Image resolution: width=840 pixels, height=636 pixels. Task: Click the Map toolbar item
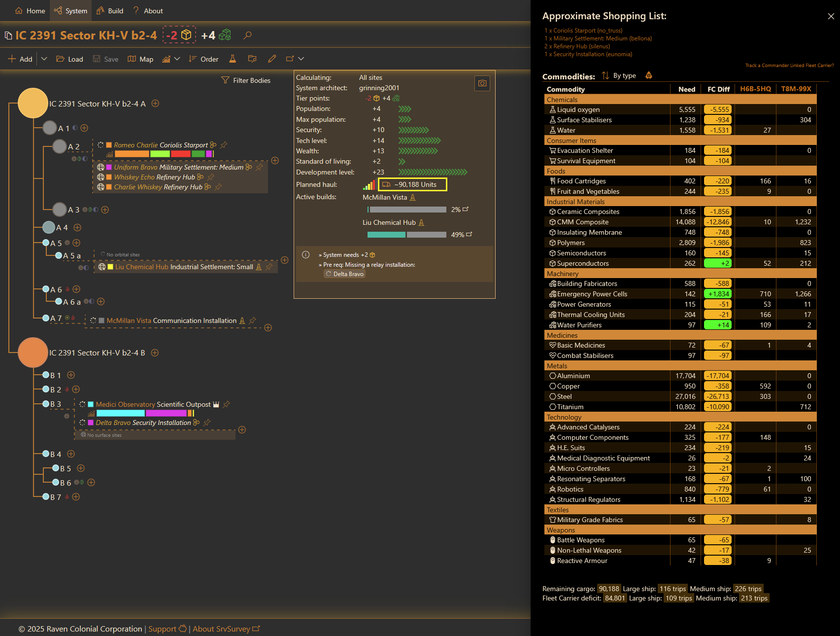(140, 59)
